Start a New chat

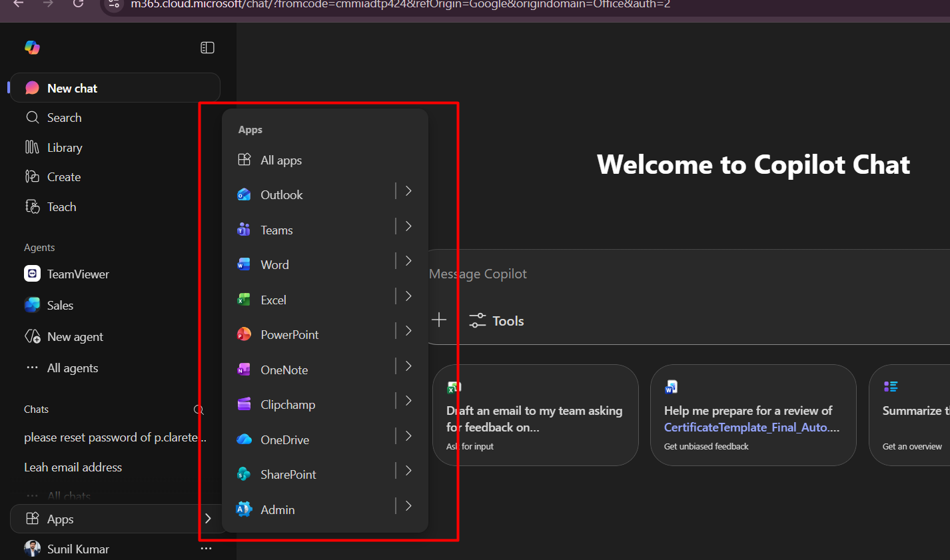coord(72,88)
